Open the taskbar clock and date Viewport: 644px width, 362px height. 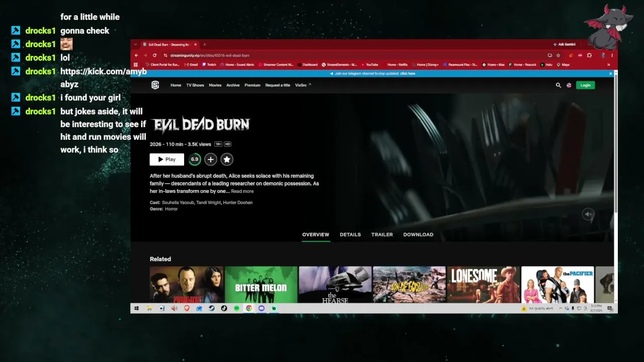pyautogui.click(x=596, y=308)
